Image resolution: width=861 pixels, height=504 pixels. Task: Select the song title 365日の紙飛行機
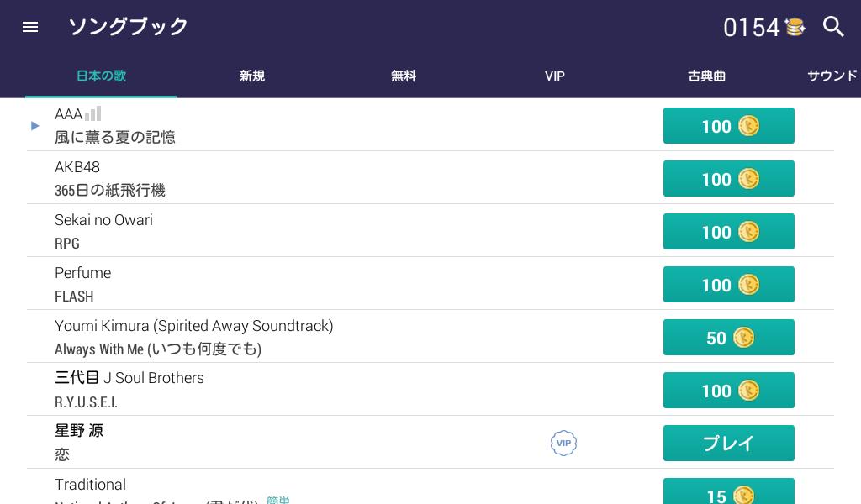[110, 191]
